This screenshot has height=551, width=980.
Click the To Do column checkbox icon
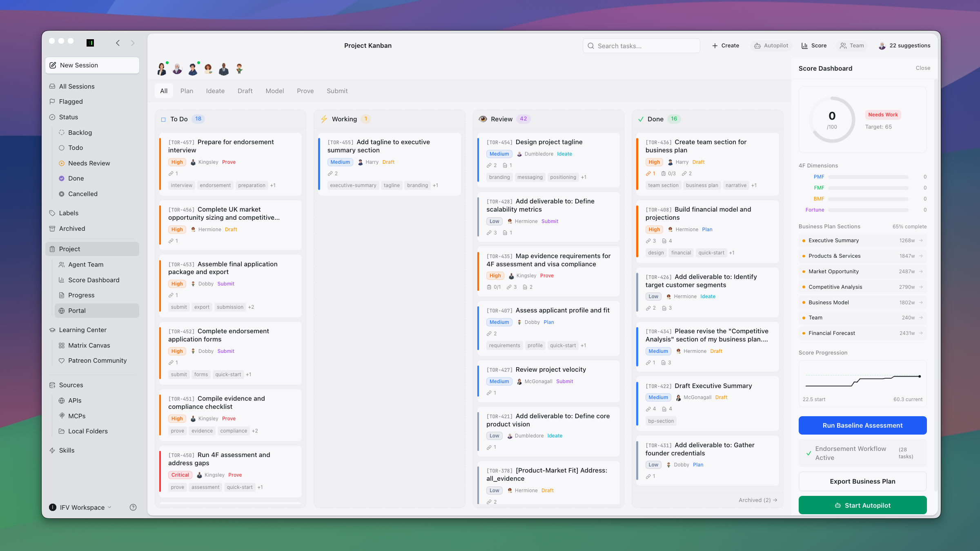click(x=163, y=119)
